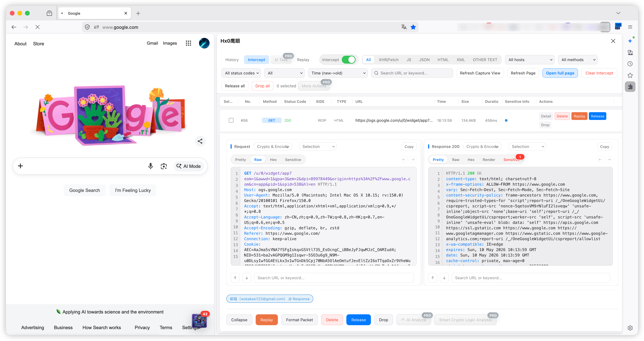
Task: Click the translate page icon
Action: pyautogui.click(x=404, y=27)
